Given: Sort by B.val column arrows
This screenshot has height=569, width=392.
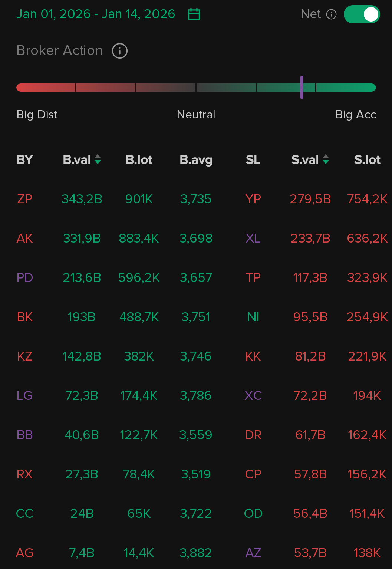Looking at the screenshot, I should [98, 159].
